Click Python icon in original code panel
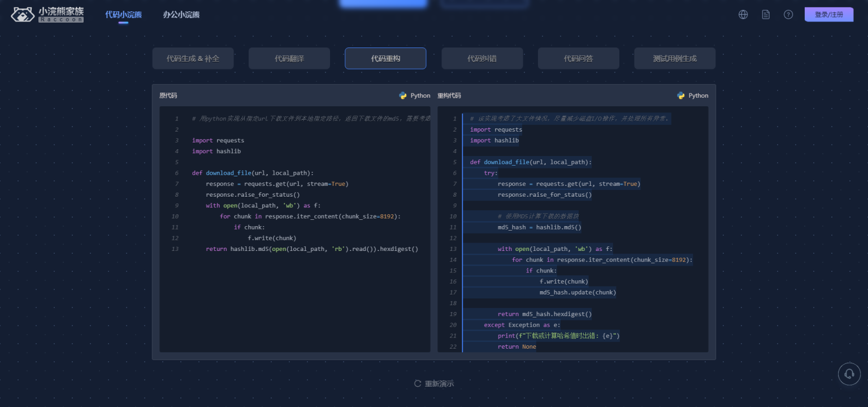This screenshot has width=868, height=407. 403,96
